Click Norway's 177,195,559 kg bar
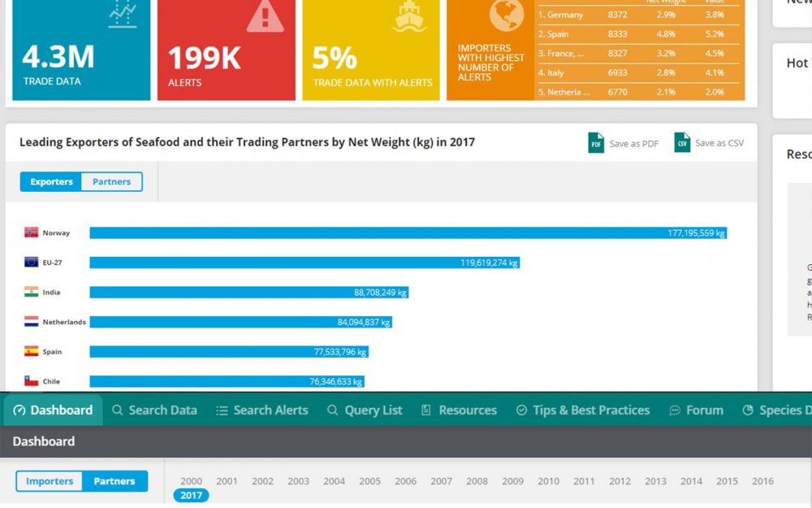The height and width of the screenshot is (508, 812). point(408,233)
